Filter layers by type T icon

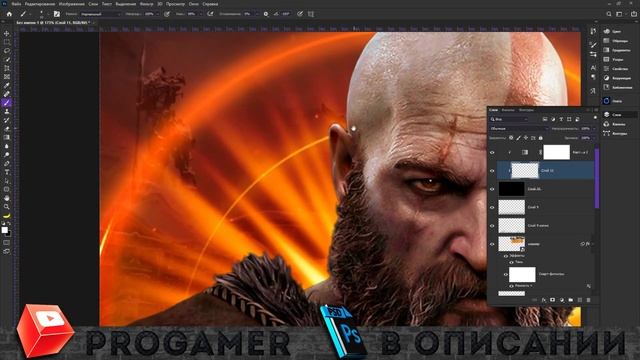(561, 119)
